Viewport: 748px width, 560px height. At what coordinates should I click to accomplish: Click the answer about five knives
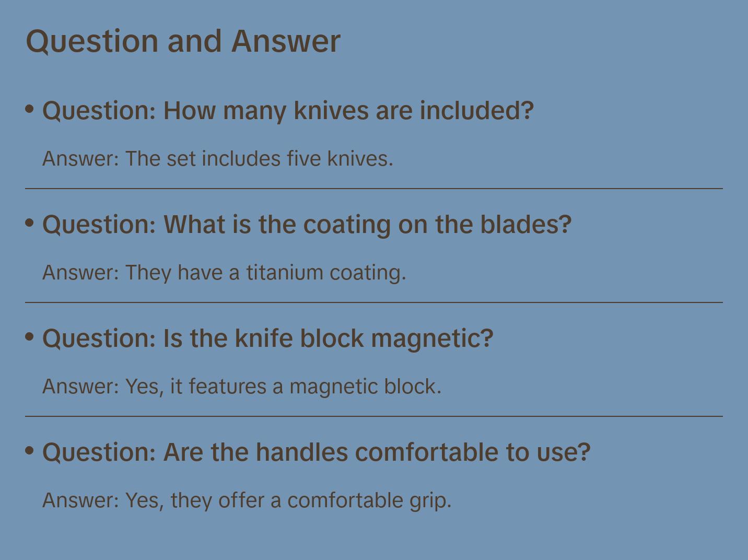point(217,159)
